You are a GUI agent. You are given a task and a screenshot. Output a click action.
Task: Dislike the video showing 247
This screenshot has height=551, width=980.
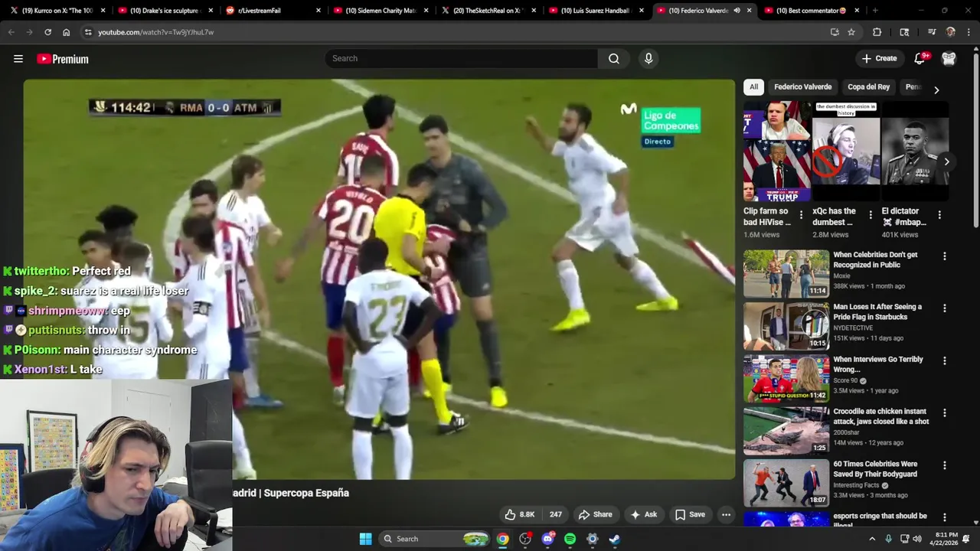point(554,514)
